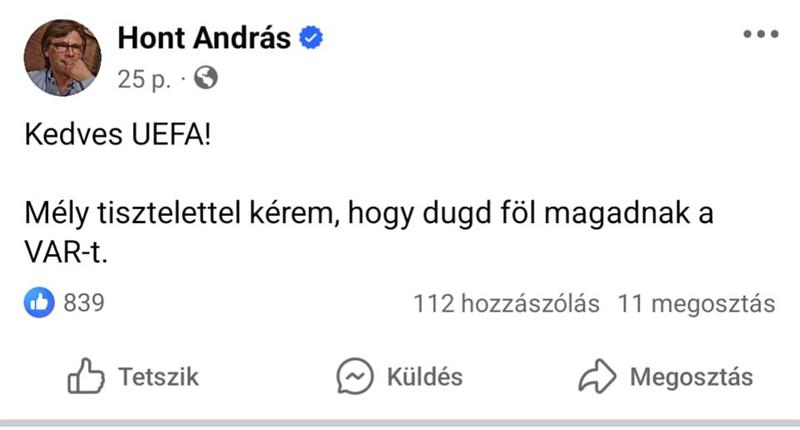
Task: Open the Hont András profile name link
Action: click(x=204, y=39)
